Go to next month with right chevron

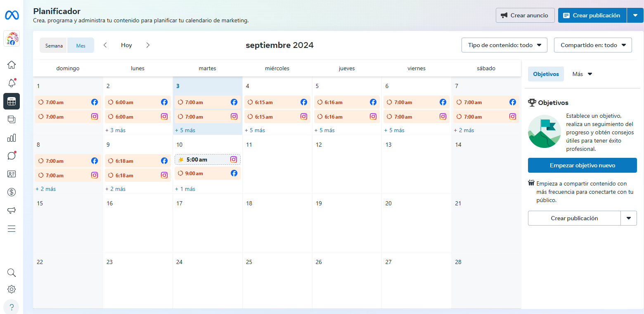coord(148,45)
